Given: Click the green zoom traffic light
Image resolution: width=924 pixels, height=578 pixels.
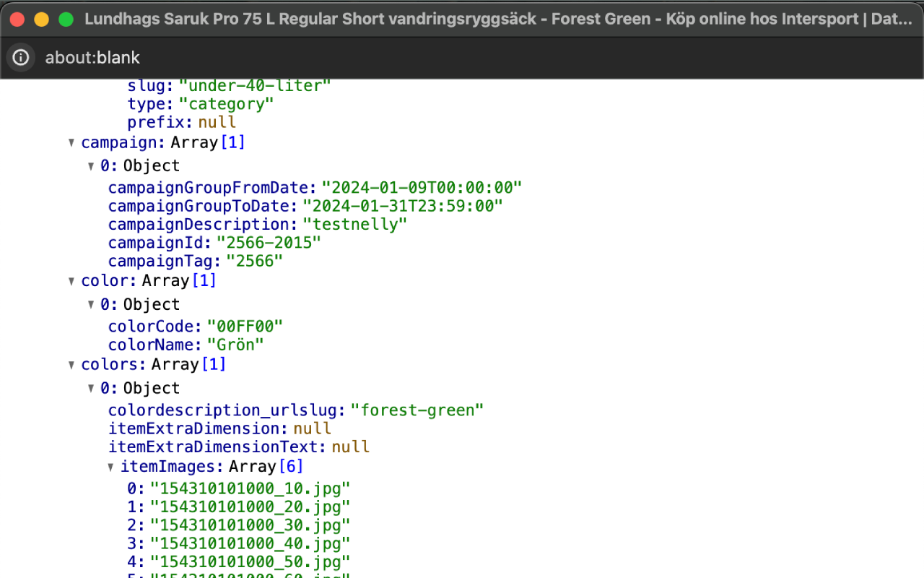Looking at the screenshot, I should [x=66, y=19].
